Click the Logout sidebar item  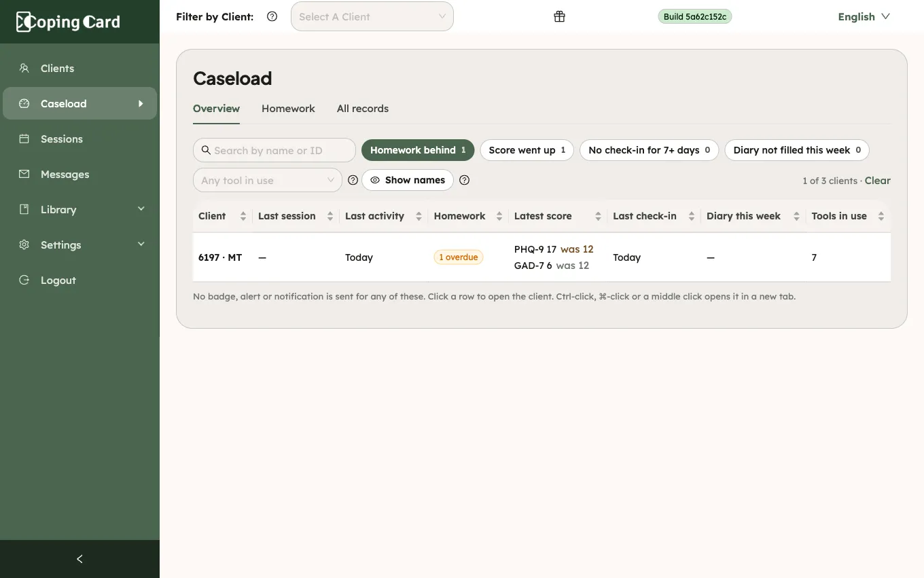[x=79, y=280]
